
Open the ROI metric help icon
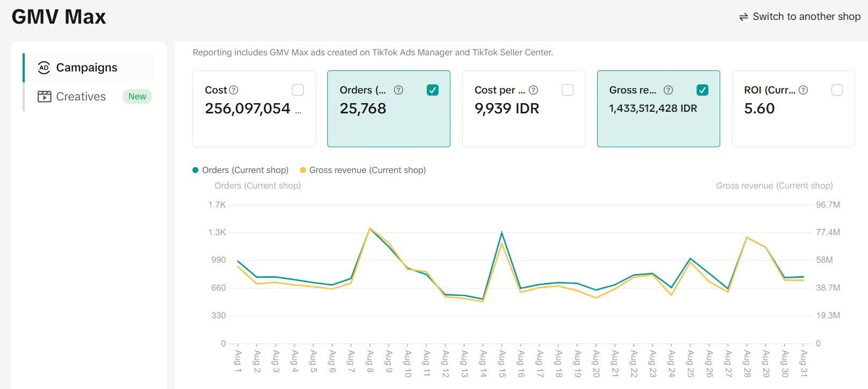click(x=803, y=90)
